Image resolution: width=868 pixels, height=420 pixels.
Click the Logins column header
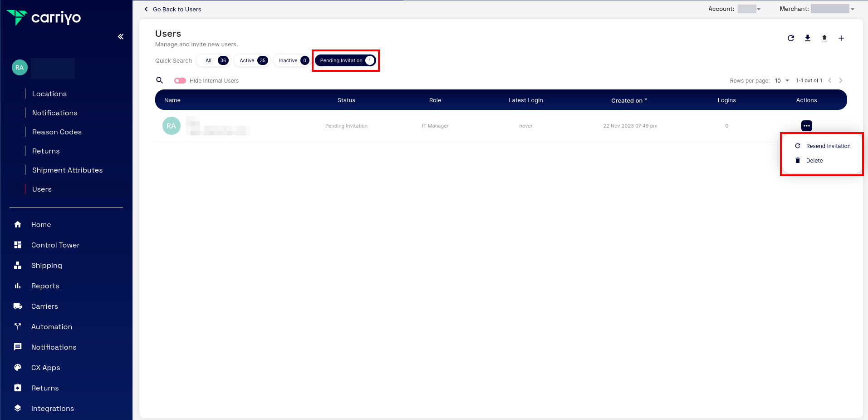click(x=727, y=100)
